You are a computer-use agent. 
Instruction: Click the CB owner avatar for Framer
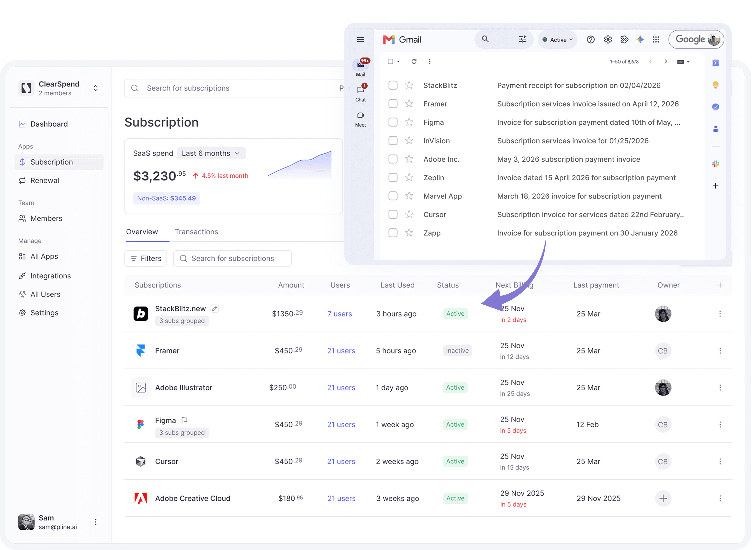click(663, 351)
